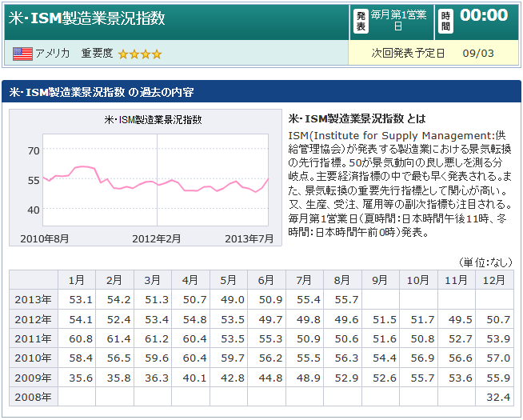Select the 2010 March value 59.6
Viewport: 523px width, 420px height.
pos(157,358)
